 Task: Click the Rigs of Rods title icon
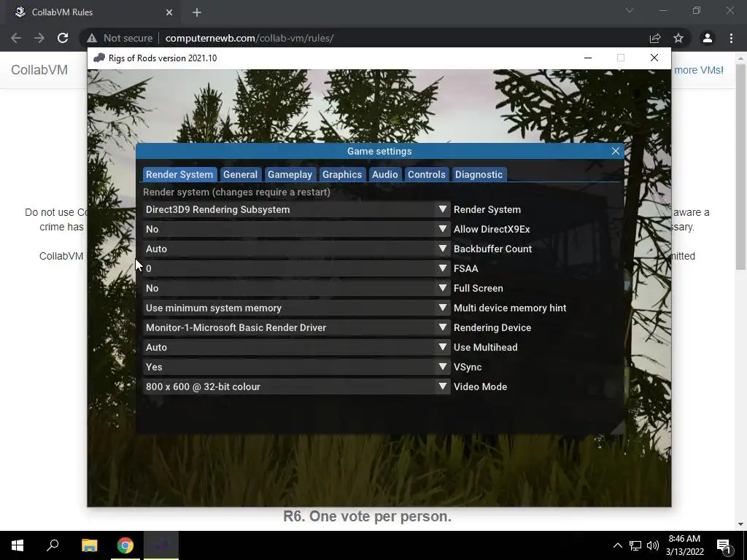[99, 58]
